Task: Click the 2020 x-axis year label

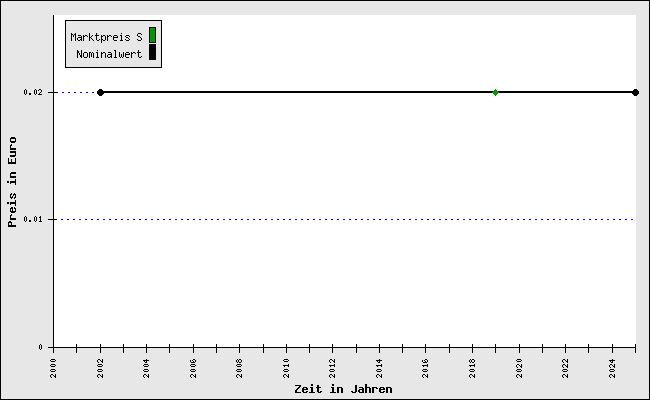Action: 519,368
